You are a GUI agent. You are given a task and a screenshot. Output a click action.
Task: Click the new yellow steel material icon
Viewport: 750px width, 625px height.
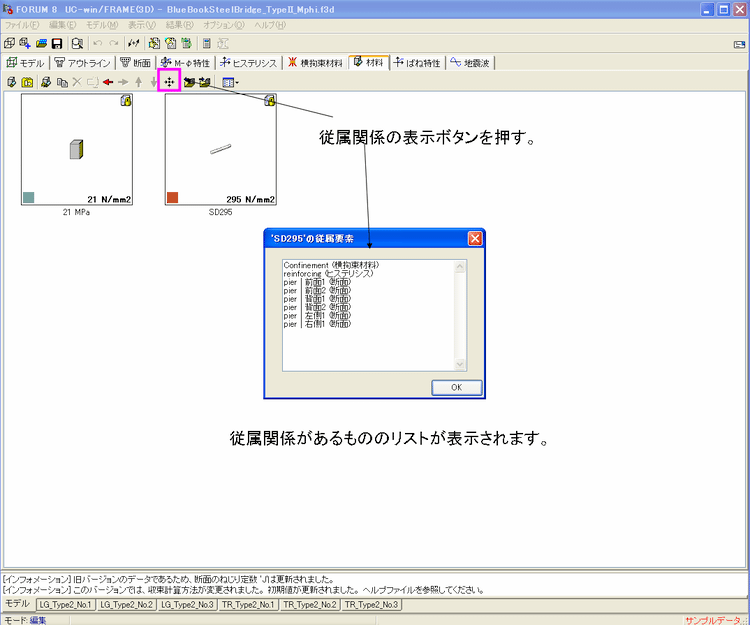(x=27, y=82)
